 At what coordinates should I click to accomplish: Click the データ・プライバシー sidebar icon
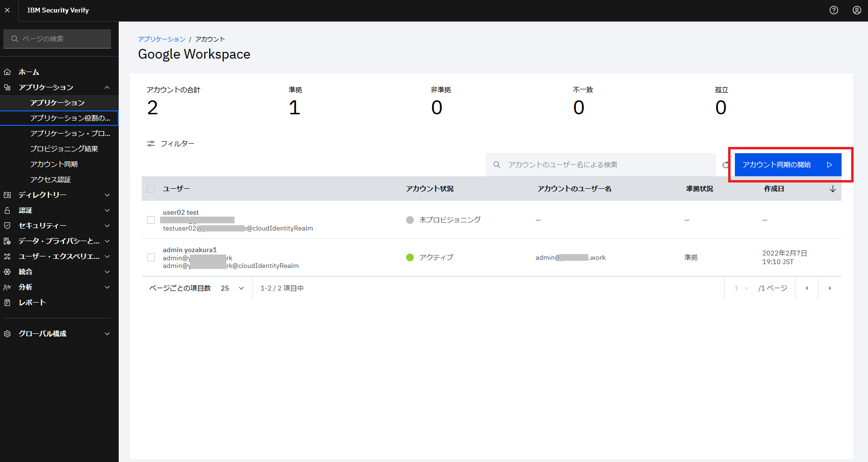(7, 241)
